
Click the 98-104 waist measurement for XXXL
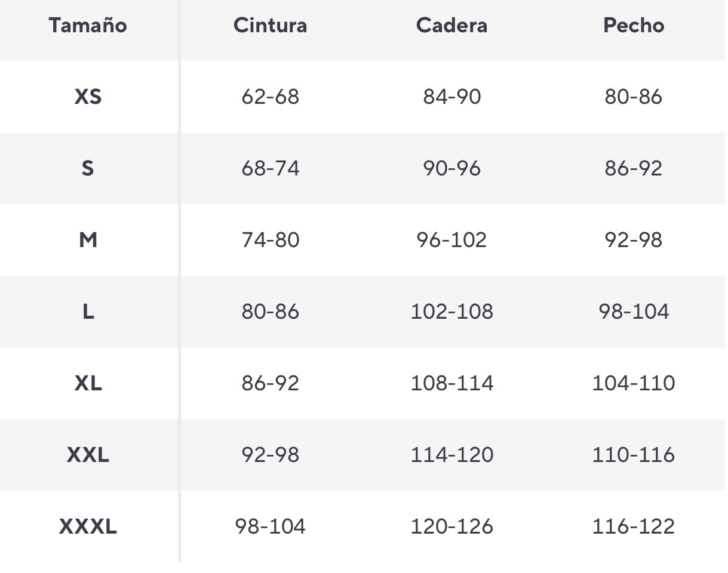pyautogui.click(x=270, y=526)
